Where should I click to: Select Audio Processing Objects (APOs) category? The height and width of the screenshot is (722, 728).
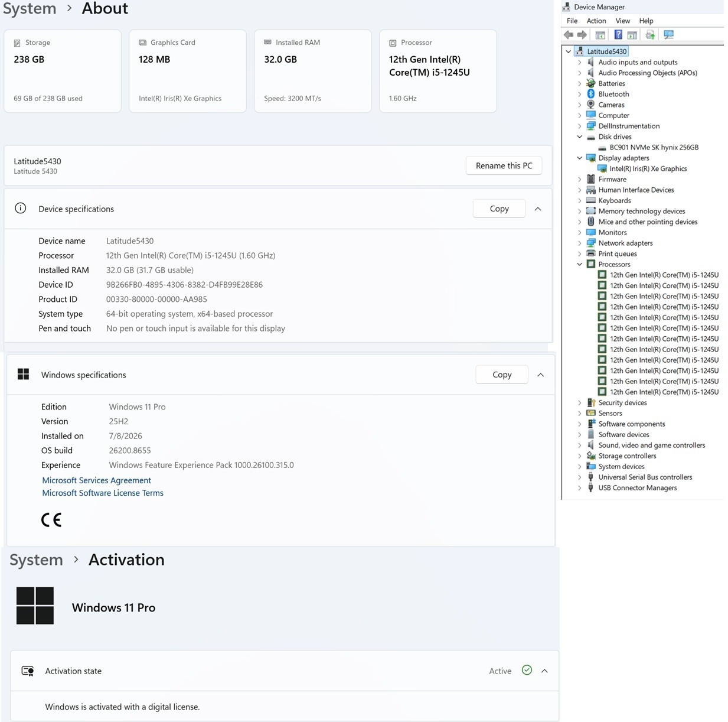click(x=648, y=73)
